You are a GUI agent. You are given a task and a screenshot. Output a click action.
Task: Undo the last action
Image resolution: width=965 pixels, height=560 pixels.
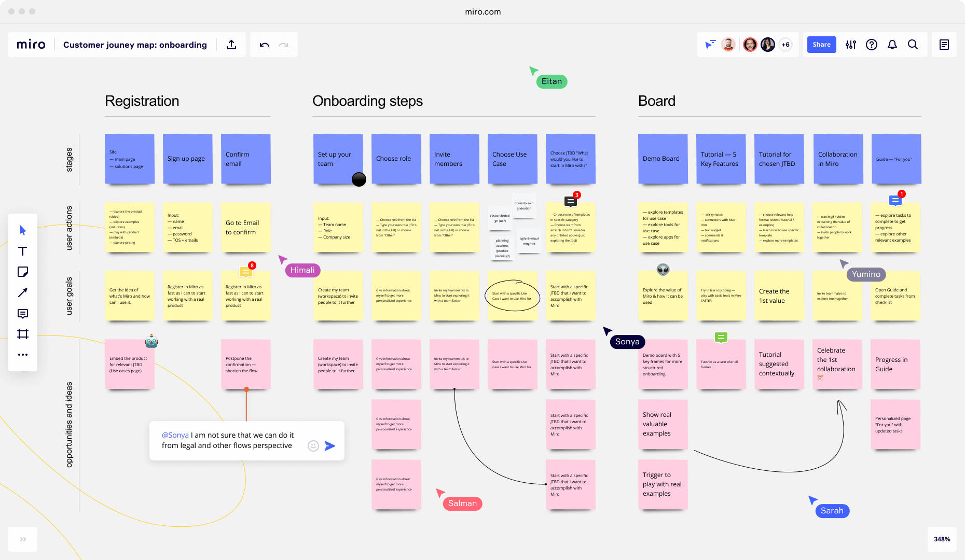pos(264,45)
